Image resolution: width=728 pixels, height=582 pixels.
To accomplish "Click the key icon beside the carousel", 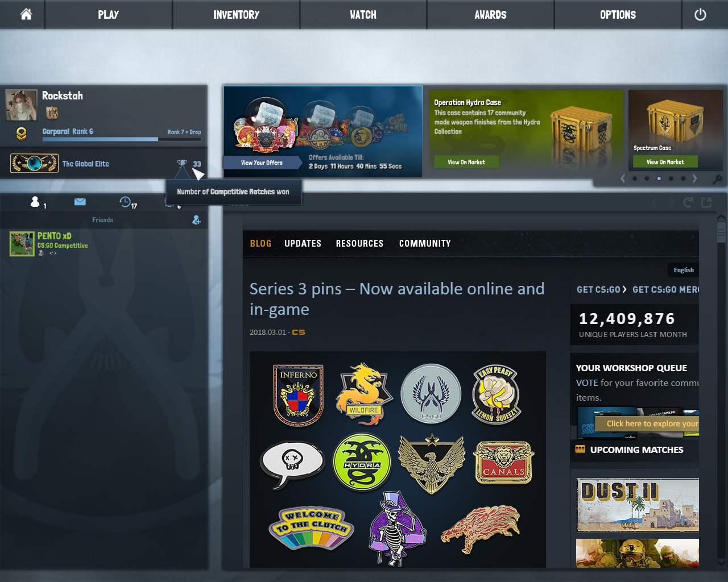I will pyautogui.click(x=718, y=179).
